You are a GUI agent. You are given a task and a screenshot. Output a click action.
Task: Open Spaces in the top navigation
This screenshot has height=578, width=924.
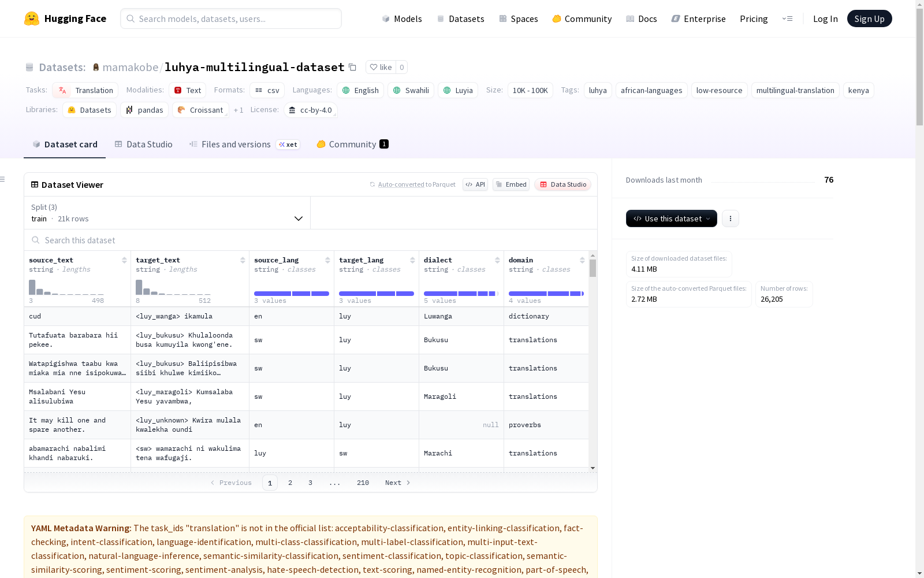[x=519, y=18]
